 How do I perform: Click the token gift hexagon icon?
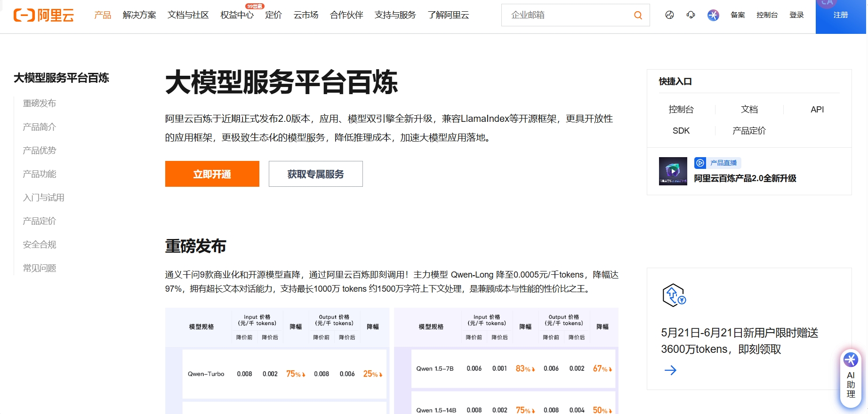[x=674, y=295]
